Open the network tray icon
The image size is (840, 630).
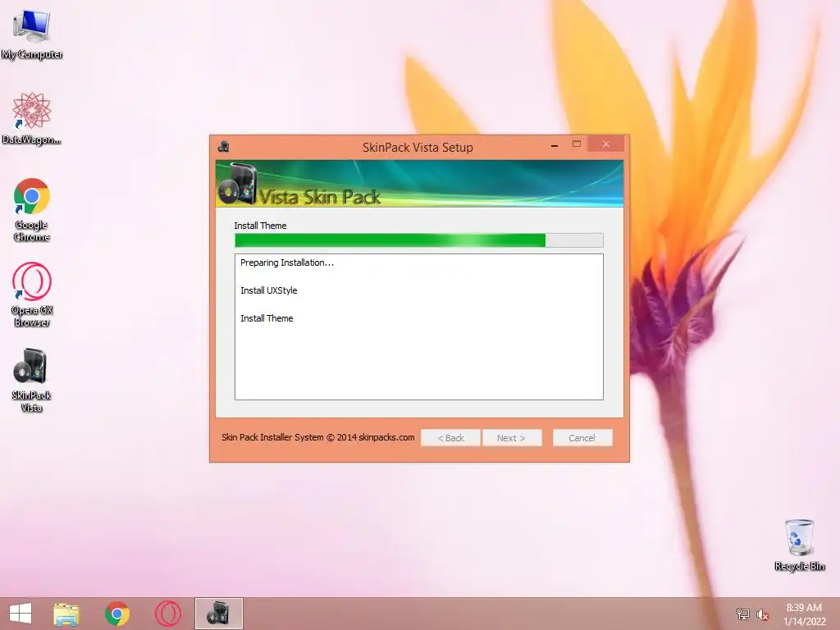pos(742,614)
